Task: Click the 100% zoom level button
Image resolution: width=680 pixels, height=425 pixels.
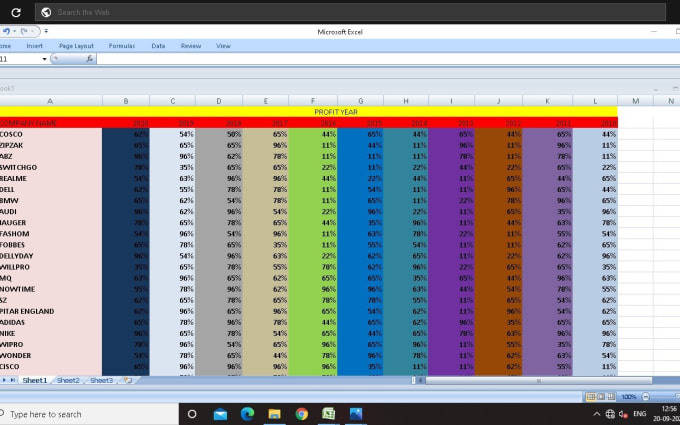Action: 628,397
